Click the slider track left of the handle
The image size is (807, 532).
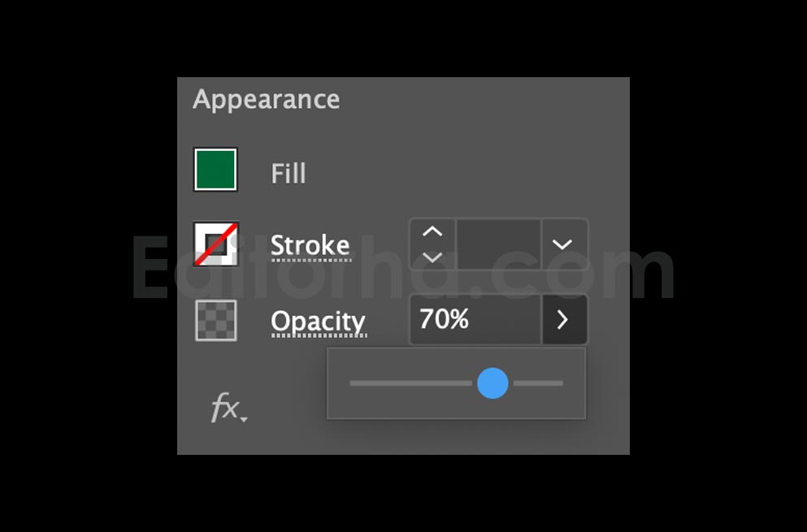click(x=410, y=383)
